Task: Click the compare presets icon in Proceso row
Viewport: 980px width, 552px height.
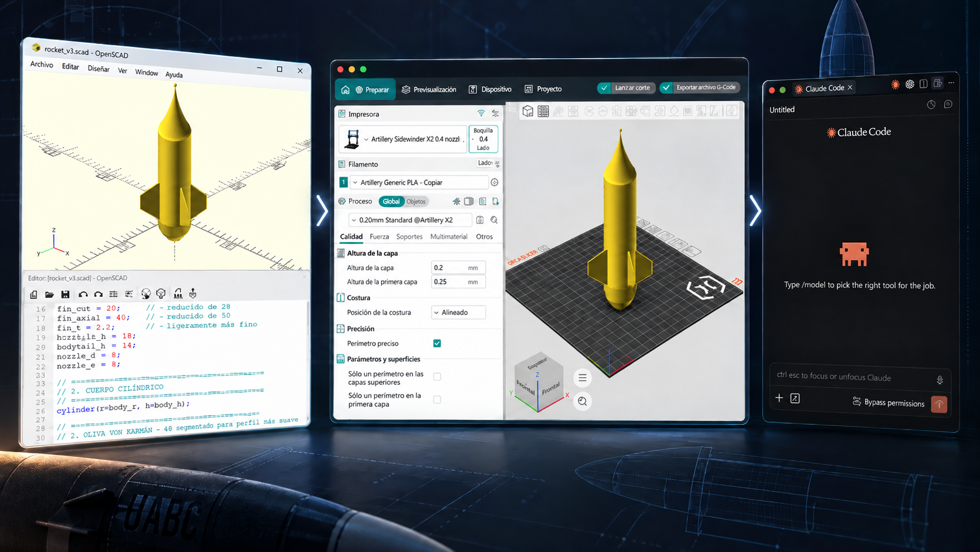Action: coord(469,201)
